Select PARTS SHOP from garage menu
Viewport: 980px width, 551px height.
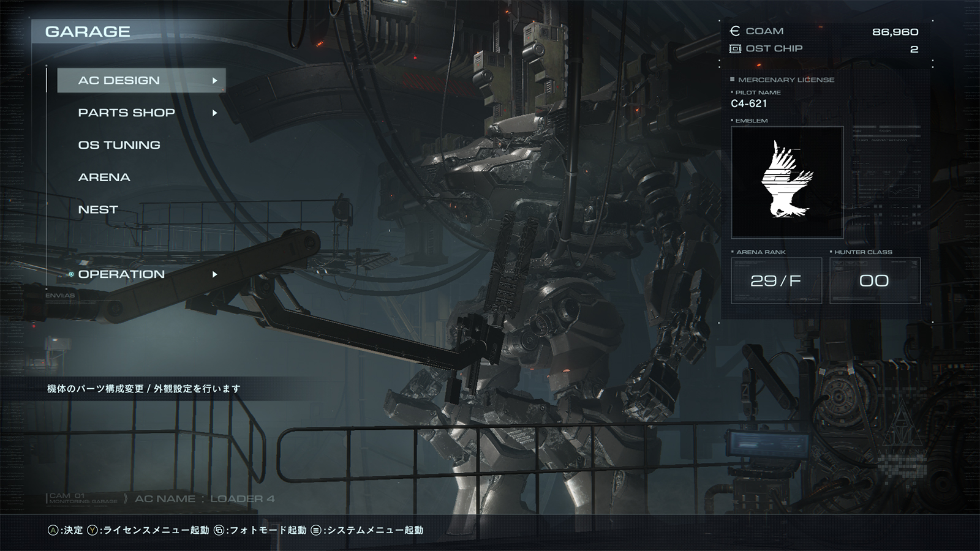coord(127,113)
